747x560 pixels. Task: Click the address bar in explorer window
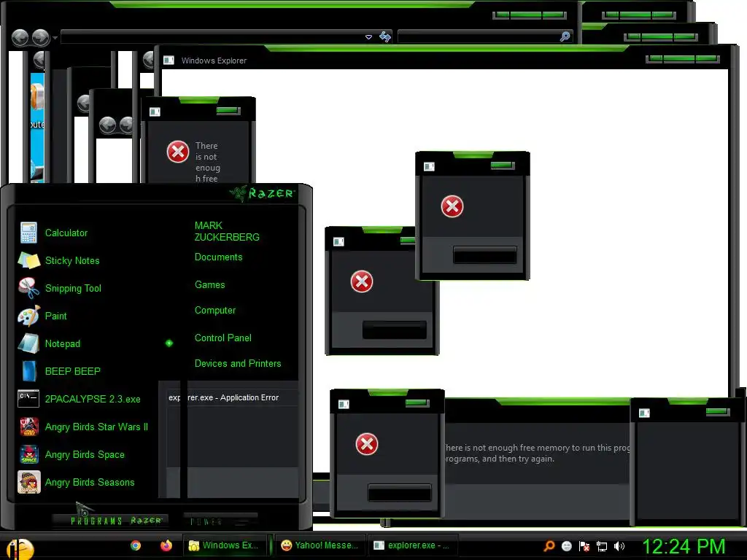[x=212, y=36]
